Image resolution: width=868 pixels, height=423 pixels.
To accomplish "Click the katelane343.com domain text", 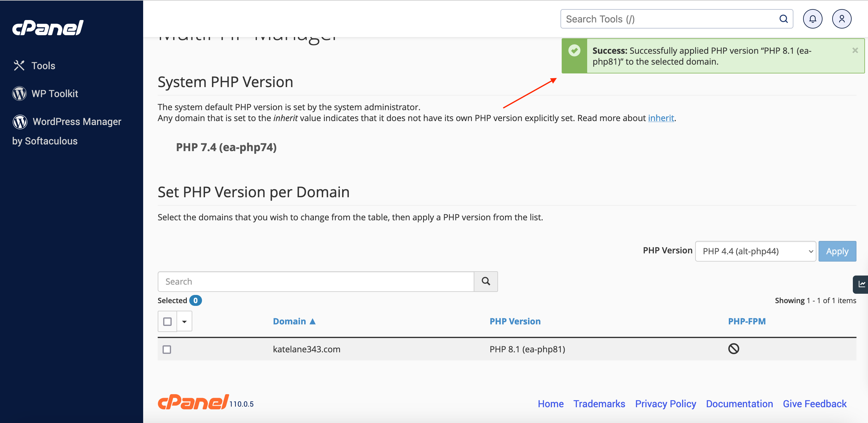I will pos(306,349).
